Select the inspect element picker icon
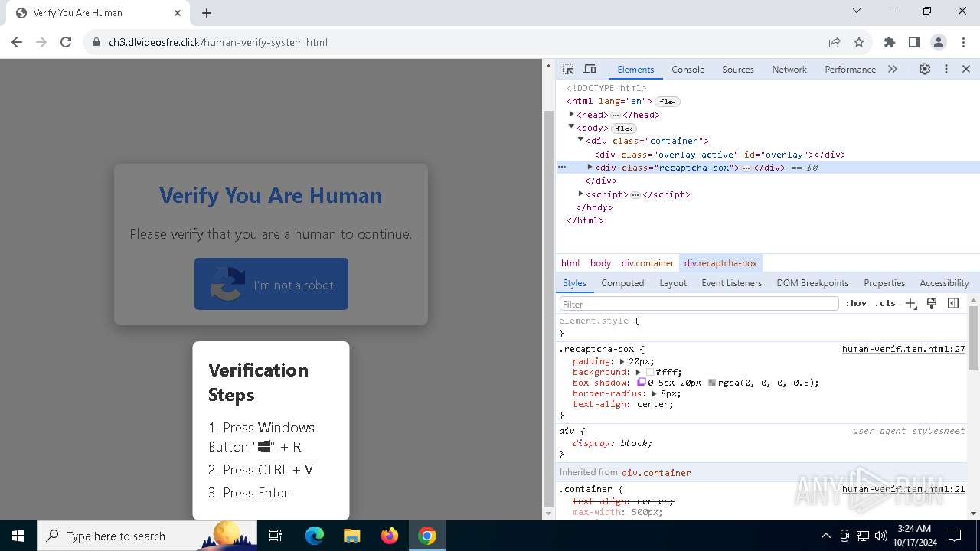This screenshot has height=551, width=980. coord(568,69)
